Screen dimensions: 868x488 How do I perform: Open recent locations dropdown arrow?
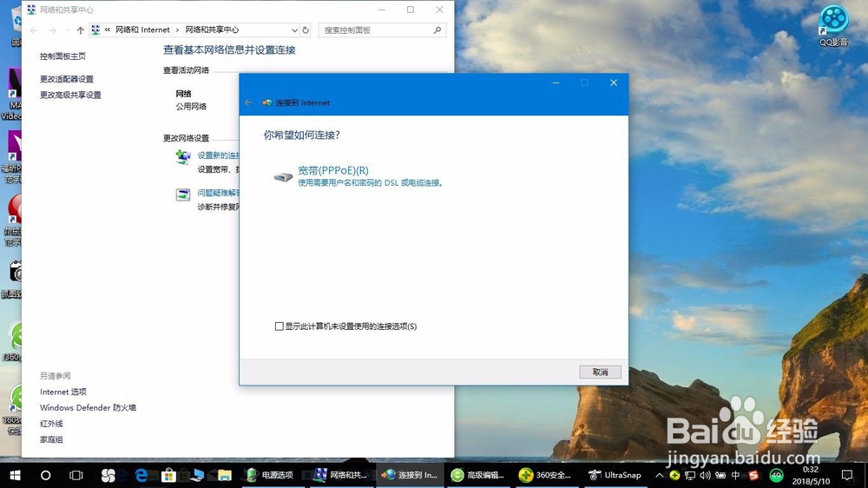pos(67,30)
